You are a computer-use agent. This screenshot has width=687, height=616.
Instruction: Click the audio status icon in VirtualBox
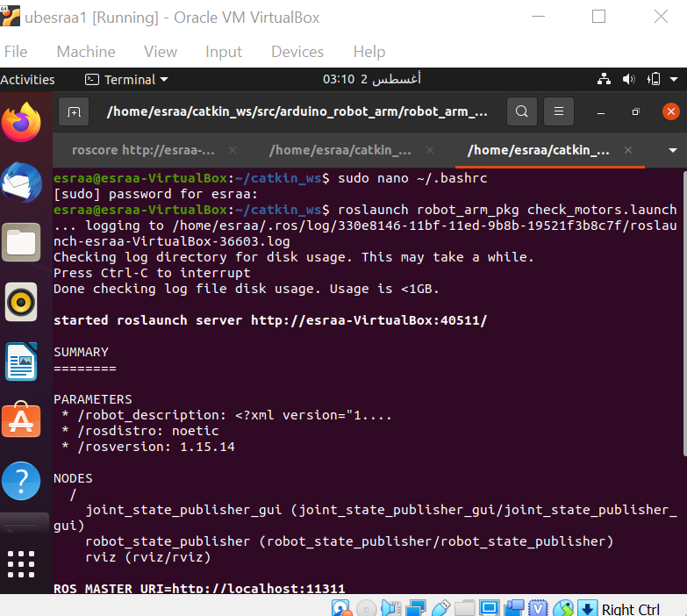pyautogui.click(x=390, y=609)
